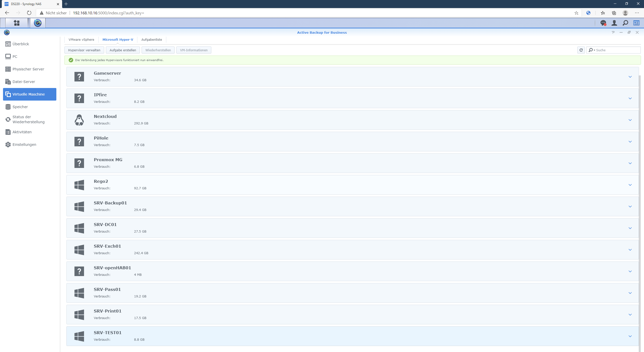Open Speicher in the sidebar

point(20,107)
